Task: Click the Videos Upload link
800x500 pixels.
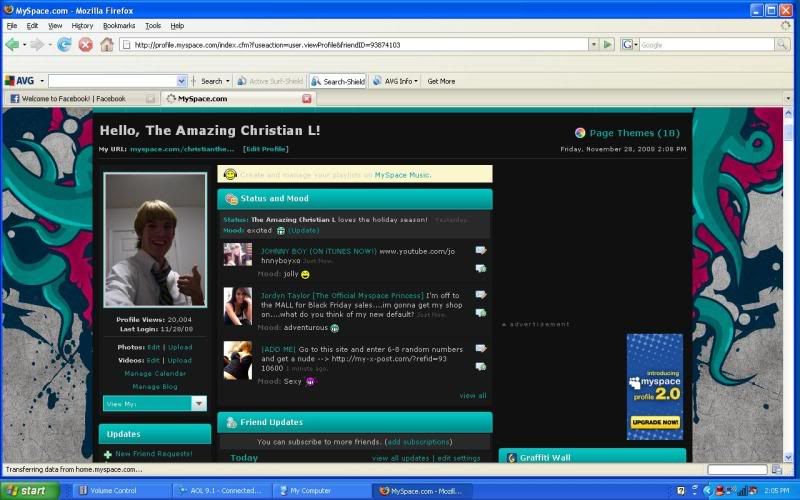Action: pos(180,360)
